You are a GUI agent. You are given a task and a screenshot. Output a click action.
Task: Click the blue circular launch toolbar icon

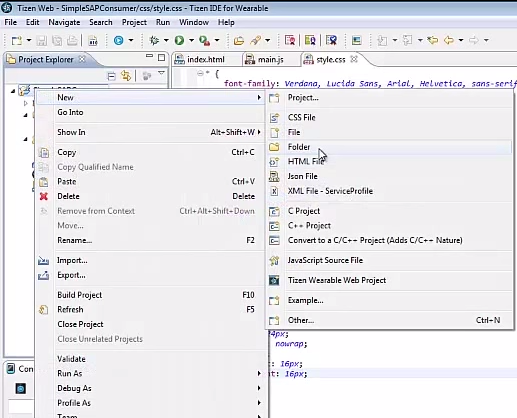(x=119, y=41)
